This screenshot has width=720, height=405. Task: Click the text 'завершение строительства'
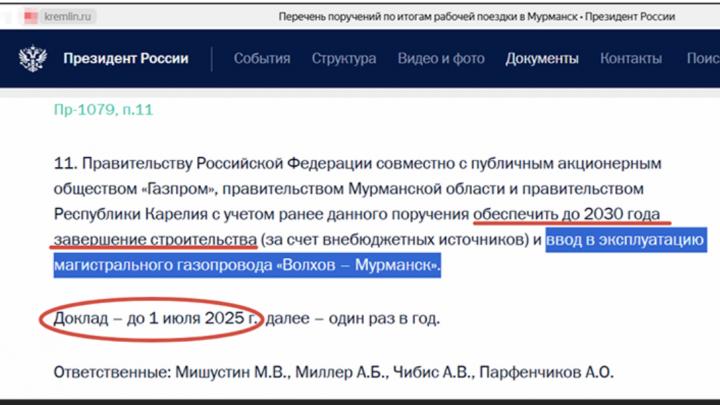pyautogui.click(x=155, y=239)
